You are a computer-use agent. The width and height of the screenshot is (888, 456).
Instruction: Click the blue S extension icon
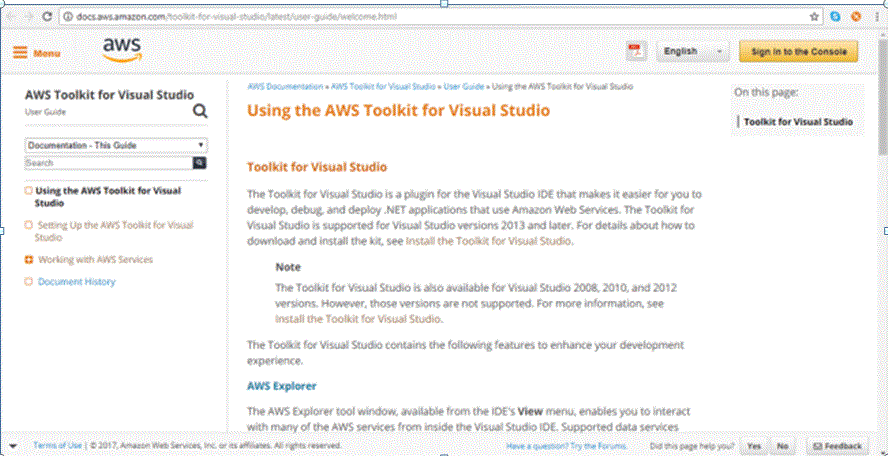tap(835, 16)
